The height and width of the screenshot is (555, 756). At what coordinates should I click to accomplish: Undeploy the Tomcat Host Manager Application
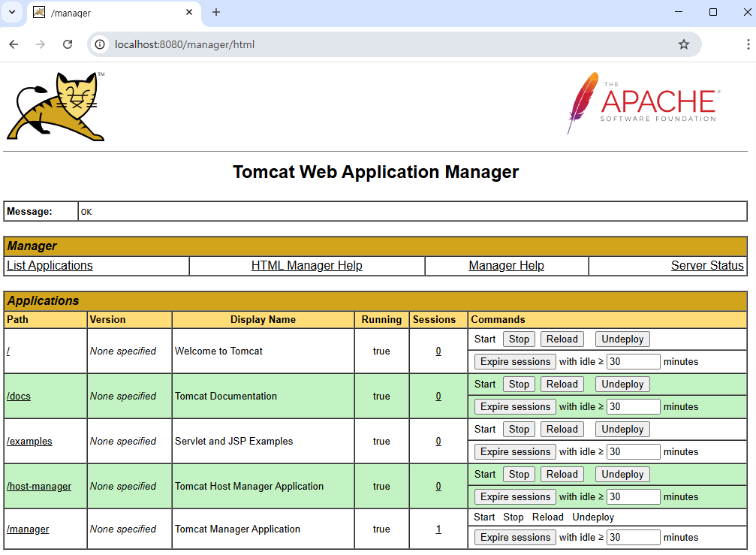click(622, 475)
